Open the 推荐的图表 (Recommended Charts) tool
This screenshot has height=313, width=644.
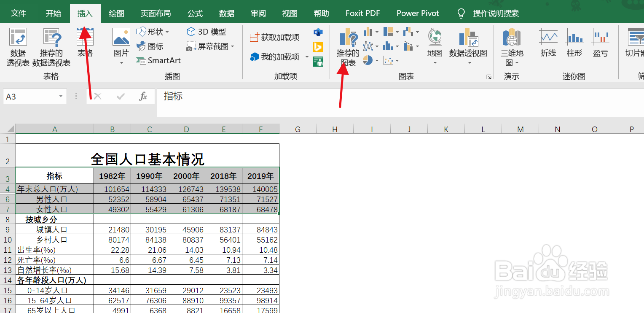(347, 46)
